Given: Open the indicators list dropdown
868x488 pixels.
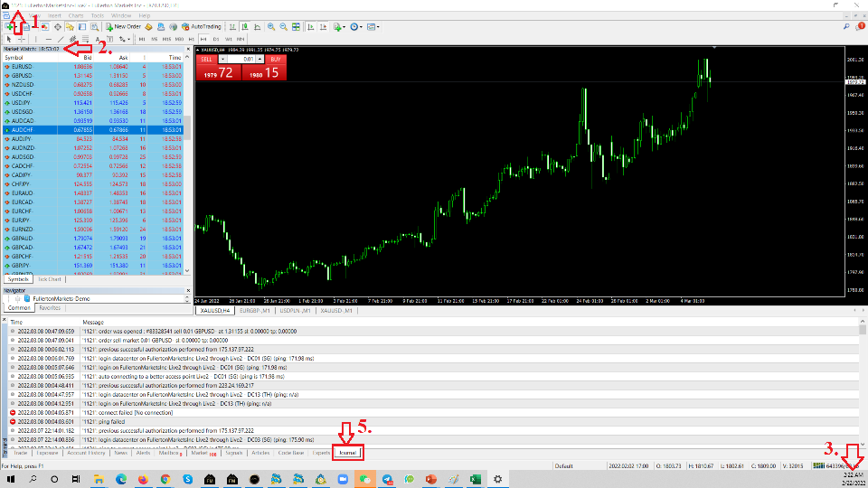Looking at the screenshot, I should click(339, 26).
